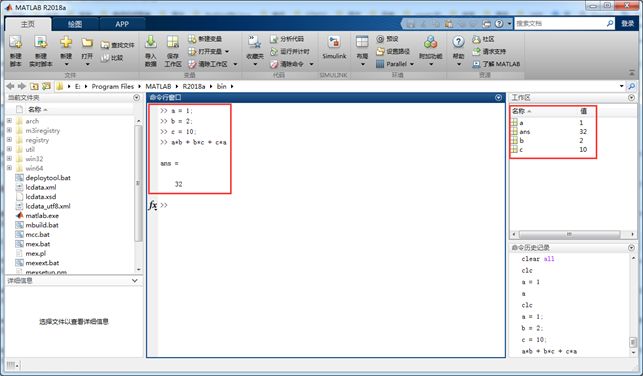Open the Open Variable (打开变量) dropdown arrow

pos(227,52)
